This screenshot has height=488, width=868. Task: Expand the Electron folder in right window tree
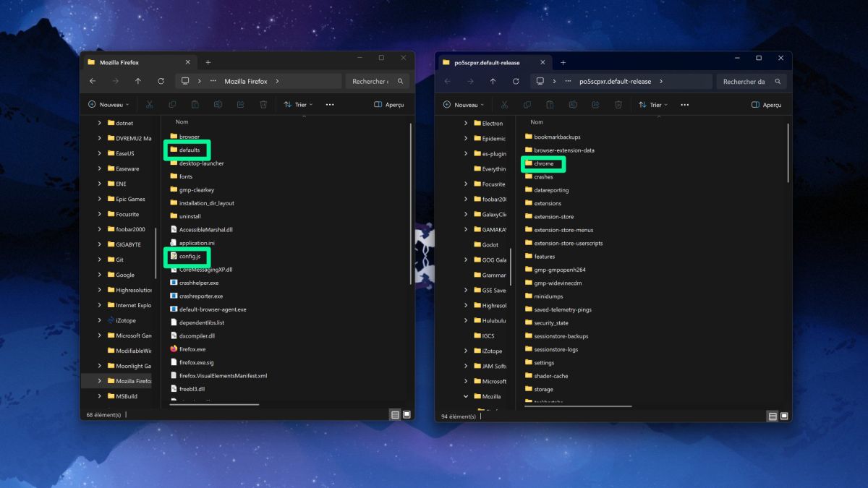click(x=466, y=124)
